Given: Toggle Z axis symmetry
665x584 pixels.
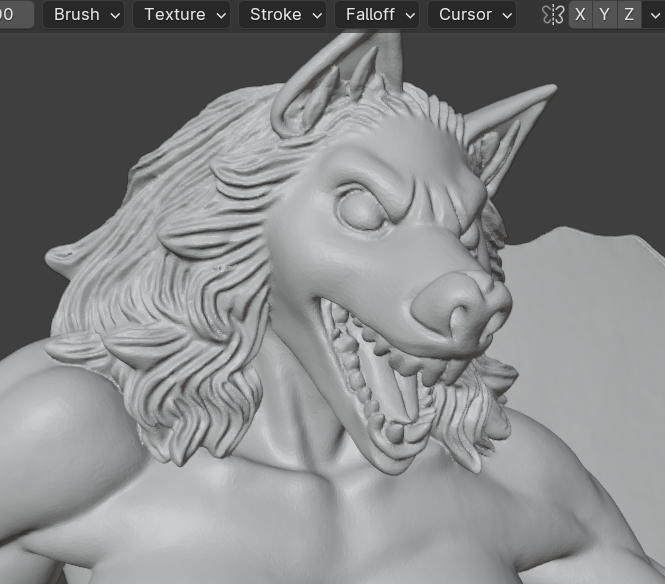Looking at the screenshot, I should pos(629,14).
